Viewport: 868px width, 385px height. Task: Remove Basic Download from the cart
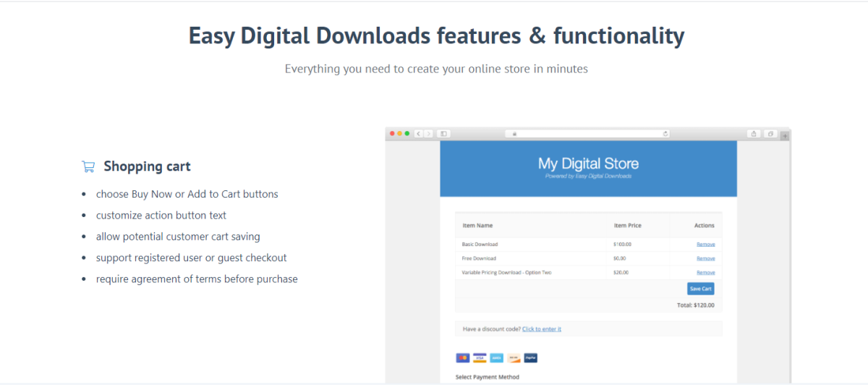point(705,245)
